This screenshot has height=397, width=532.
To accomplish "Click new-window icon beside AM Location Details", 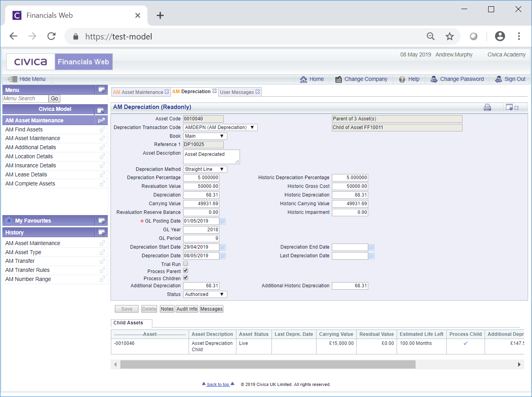I will (x=102, y=157).
